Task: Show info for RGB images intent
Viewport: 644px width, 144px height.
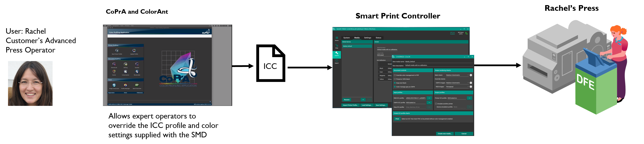Action: [471, 87]
